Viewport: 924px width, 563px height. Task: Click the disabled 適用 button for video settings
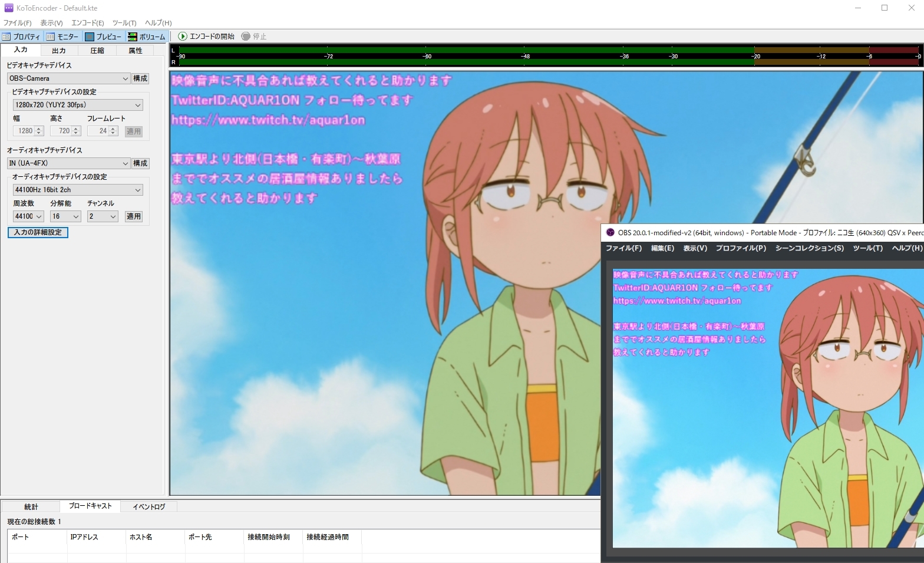tap(134, 131)
